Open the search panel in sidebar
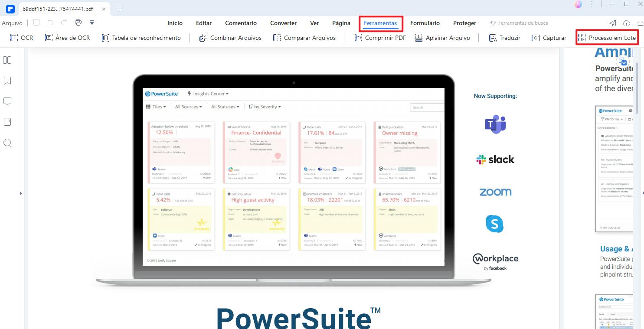The image size is (644, 329). click(7, 143)
